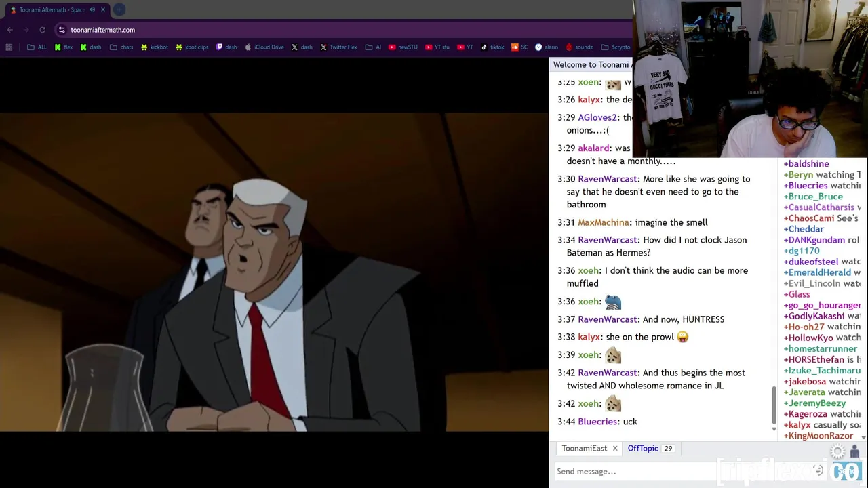Open the kbot clips bookmark
Screen dimensions: 868x488
pyautogui.click(x=192, y=47)
